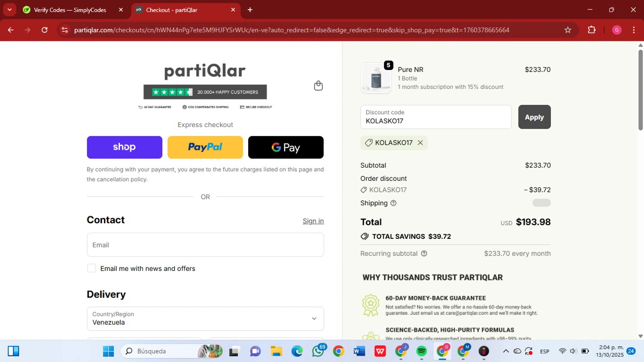Open WPS Office from the taskbar
This screenshot has height=362, width=644.
point(380,351)
